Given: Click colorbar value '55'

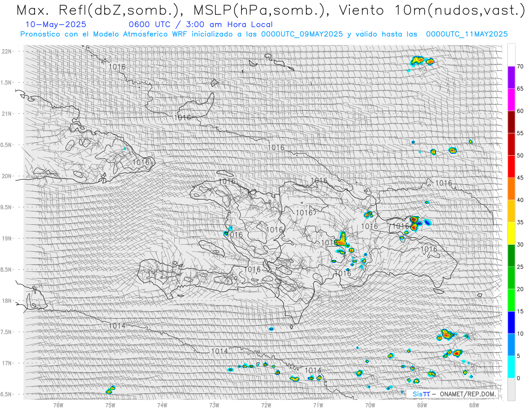Looking at the screenshot, I should coord(520,133).
